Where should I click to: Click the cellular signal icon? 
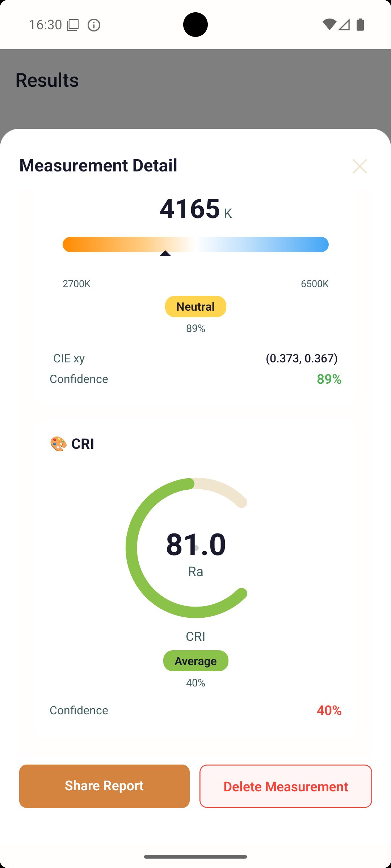(x=344, y=25)
